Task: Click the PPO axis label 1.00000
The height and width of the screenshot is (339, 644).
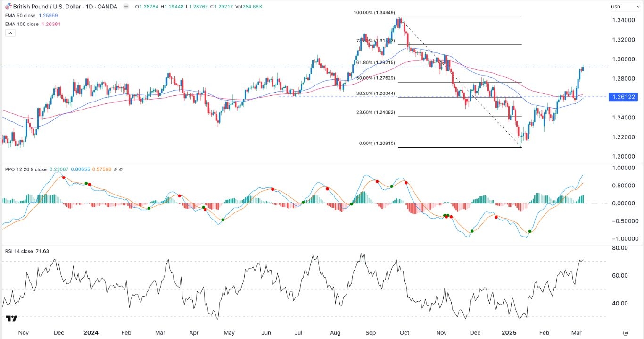Action: click(x=623, y=168)
